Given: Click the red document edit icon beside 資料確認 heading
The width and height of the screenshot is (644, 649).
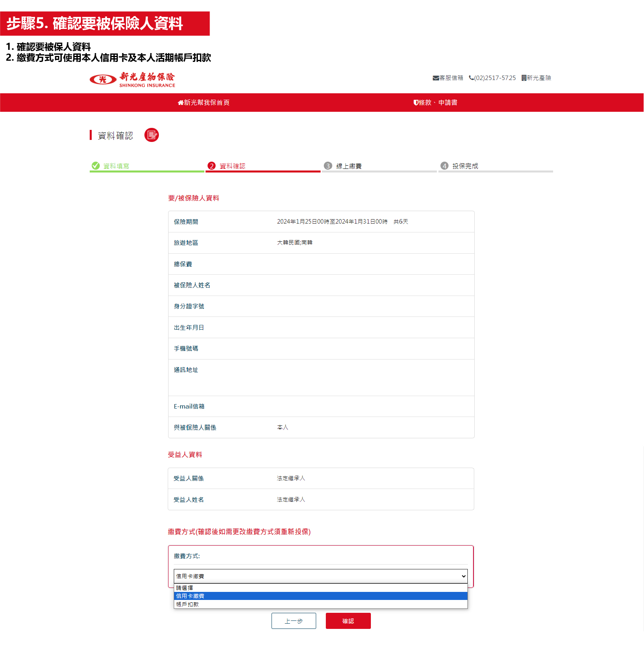Looking at the screenshot, I should [x=152, y=135].
